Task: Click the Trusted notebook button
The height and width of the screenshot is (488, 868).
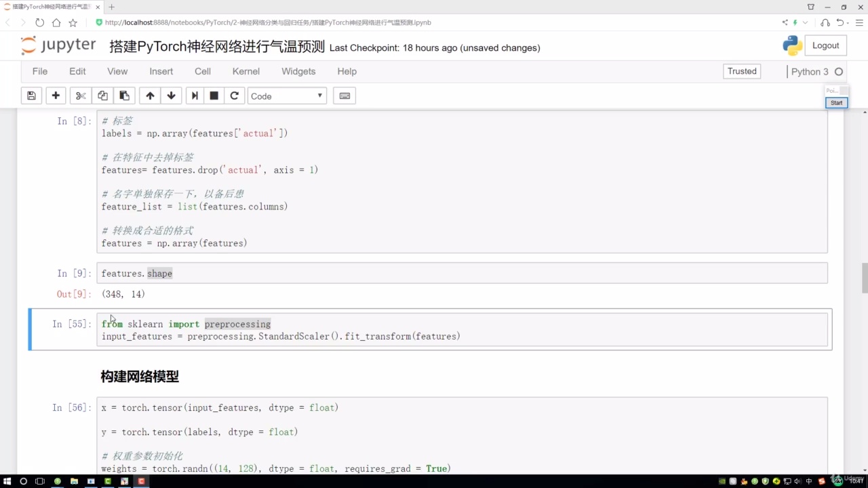Action: 741,71
